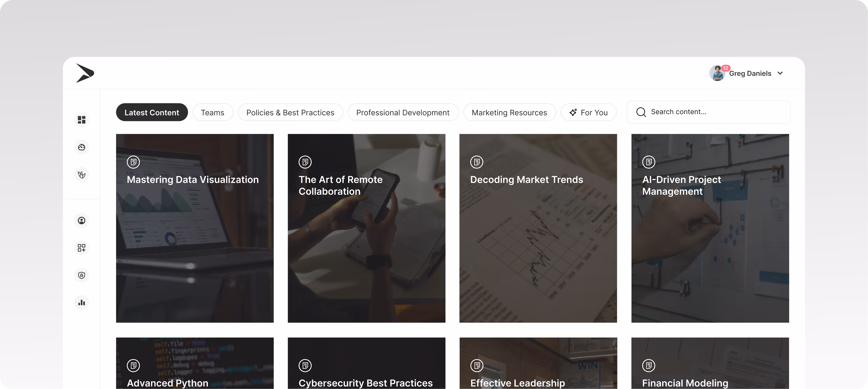This screenshot has height=389, width=868.
Task: Open The Art of Remote Collaboration title
Action: (340, 185)
